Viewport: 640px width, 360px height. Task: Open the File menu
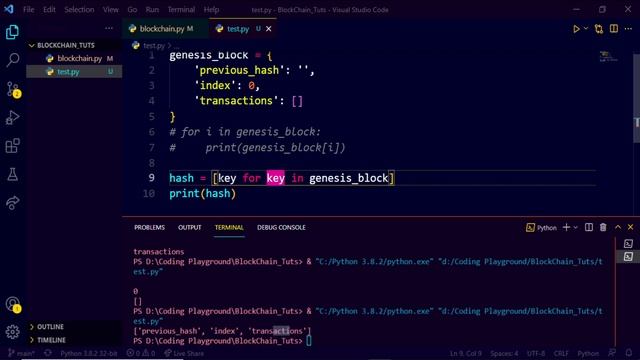[29, 9]
